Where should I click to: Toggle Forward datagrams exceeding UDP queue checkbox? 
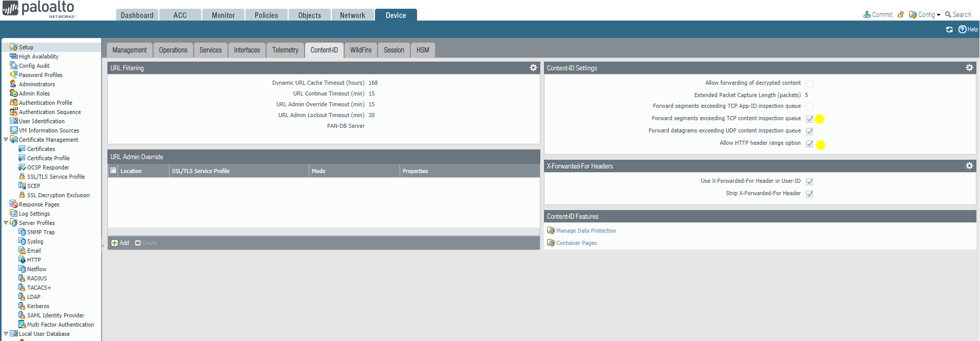pyautogui.click(x=809, y=131)
